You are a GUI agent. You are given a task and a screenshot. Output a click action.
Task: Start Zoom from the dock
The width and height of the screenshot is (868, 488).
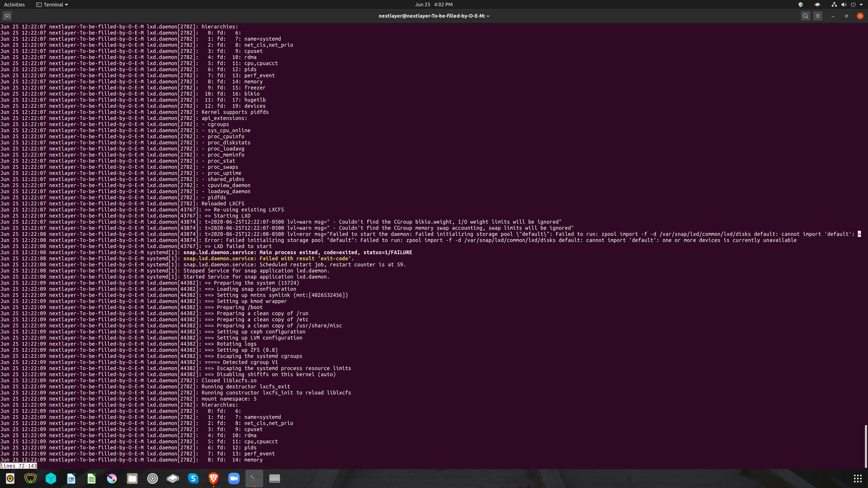click(x=234, y=479)
